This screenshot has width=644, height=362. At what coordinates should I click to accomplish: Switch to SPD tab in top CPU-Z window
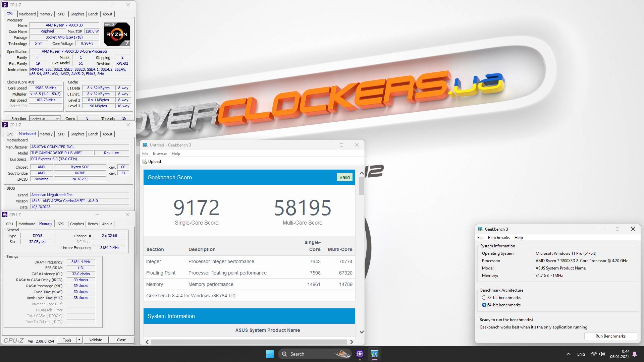(x=61, y=14)
